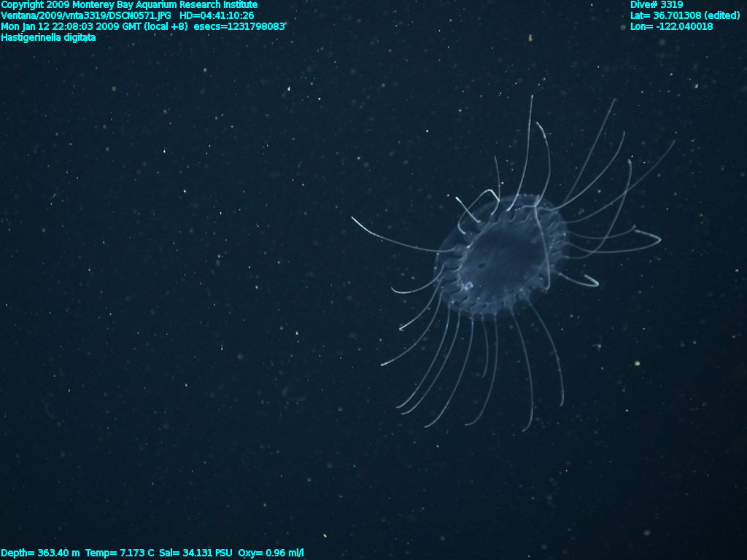Select the Lat= 36.701308 (edited) reading
This screenshot has height=560, width=747.
(685, 15)
